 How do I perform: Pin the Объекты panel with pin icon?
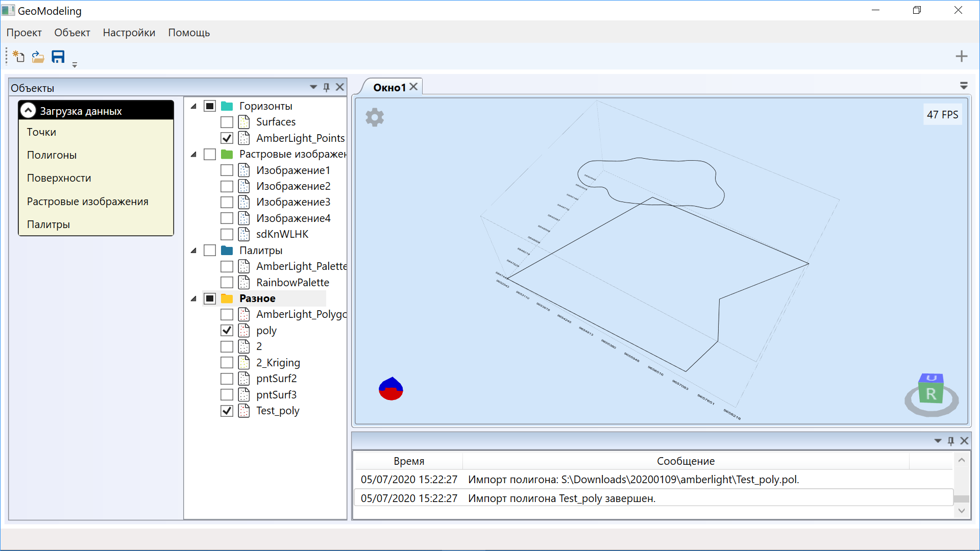click(327, 87)
